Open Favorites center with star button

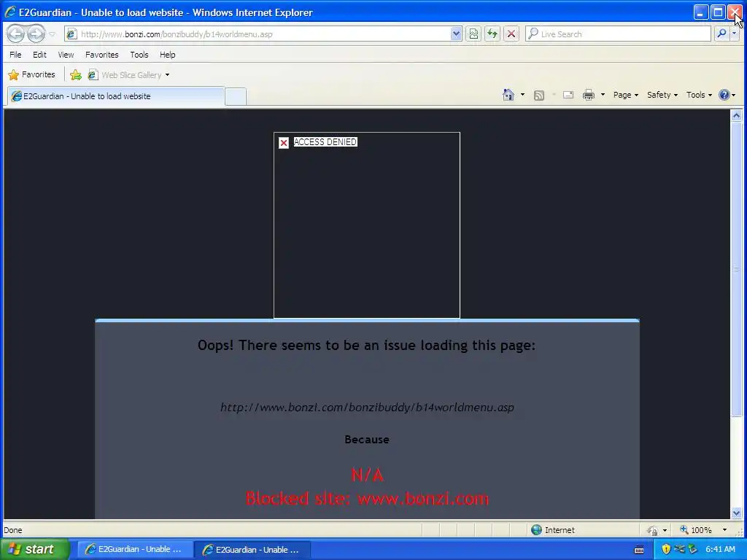[x=31, y=75]
